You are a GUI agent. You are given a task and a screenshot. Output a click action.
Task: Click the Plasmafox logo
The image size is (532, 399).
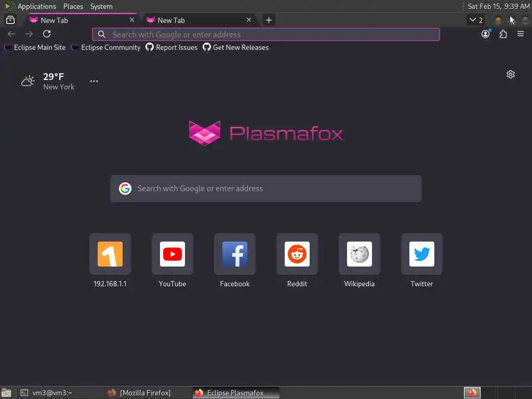(265, 134)
